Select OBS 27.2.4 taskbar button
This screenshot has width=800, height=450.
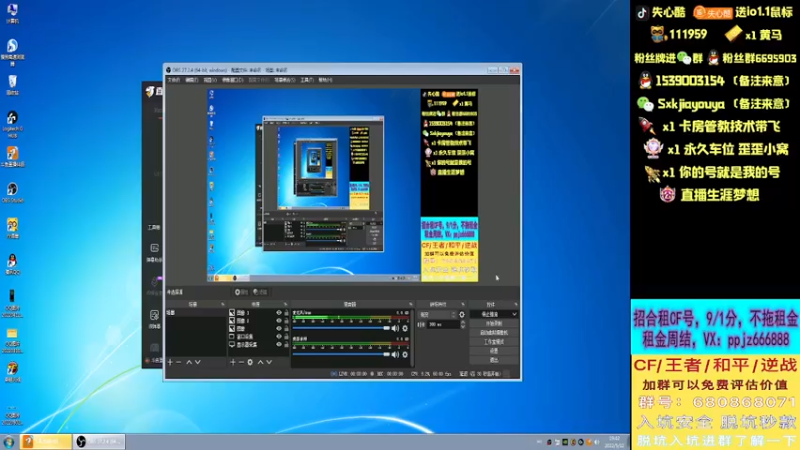(x=98, y=442)
